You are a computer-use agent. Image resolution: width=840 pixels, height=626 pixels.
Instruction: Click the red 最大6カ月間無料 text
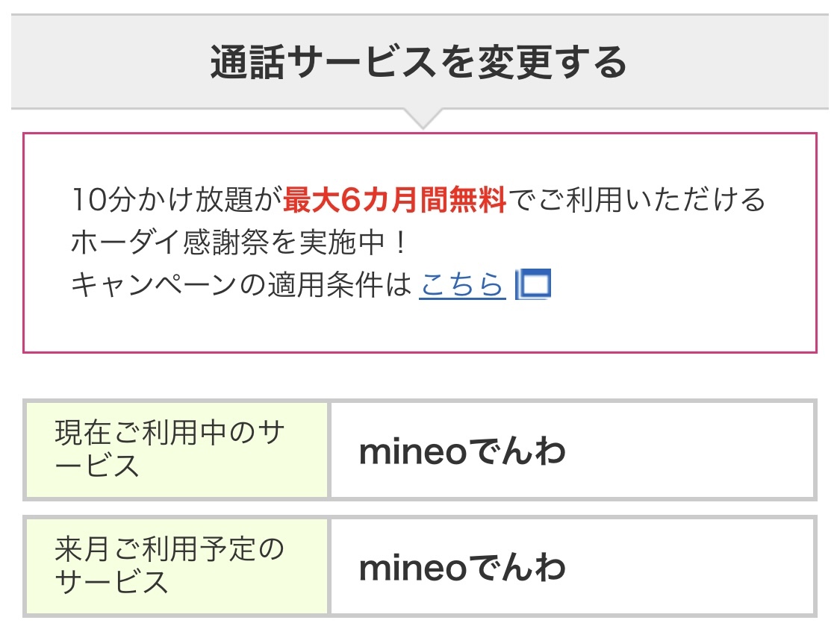[x=395, y=201]
